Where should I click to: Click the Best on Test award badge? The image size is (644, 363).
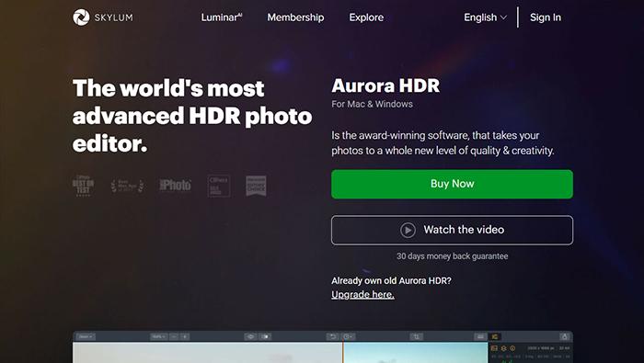coord(84,186)
